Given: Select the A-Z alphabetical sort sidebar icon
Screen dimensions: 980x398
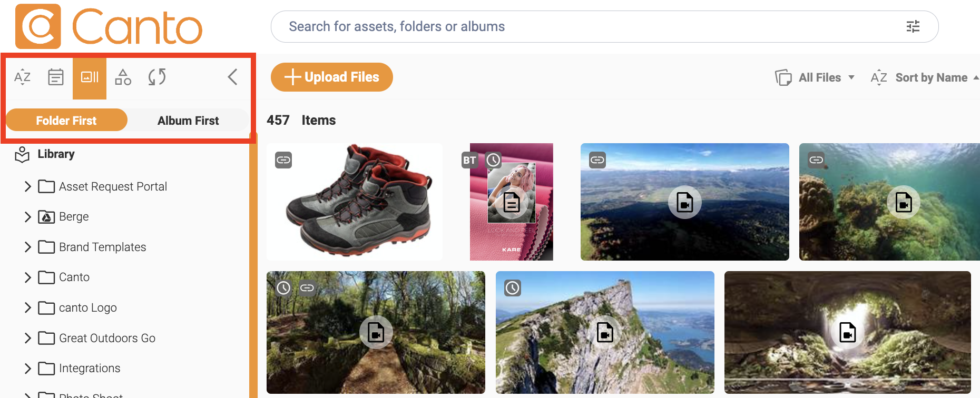Looking at the screenshot, I should pyautogui.click(x=22, y=77).
